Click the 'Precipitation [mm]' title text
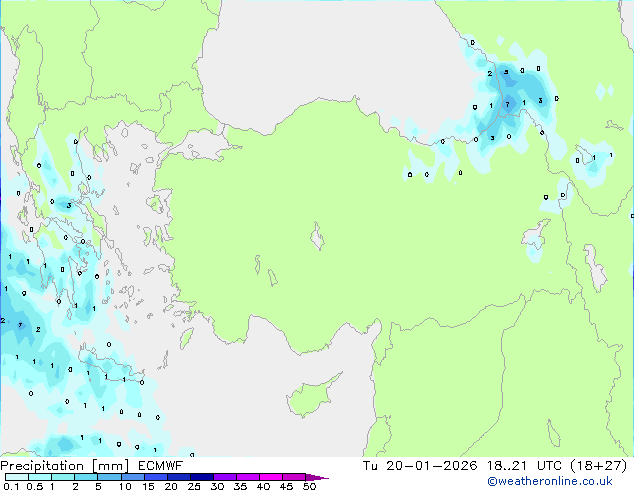Screen dimensions: 634x490 click(65, 466)
